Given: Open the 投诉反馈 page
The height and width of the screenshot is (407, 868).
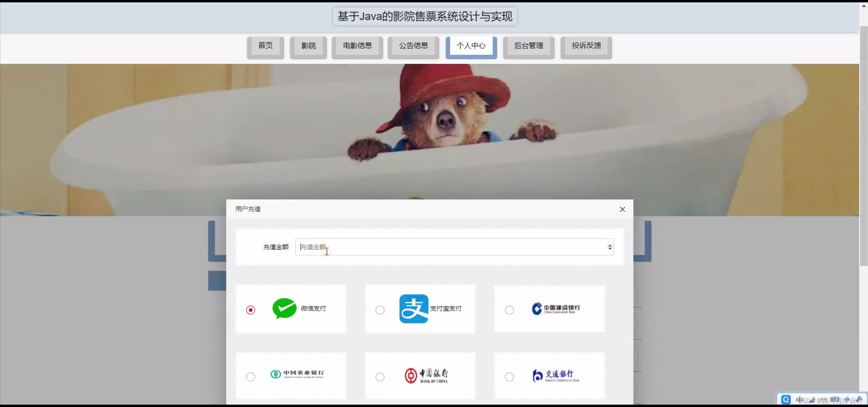Looking at the screenshot, I should point(586,46).
